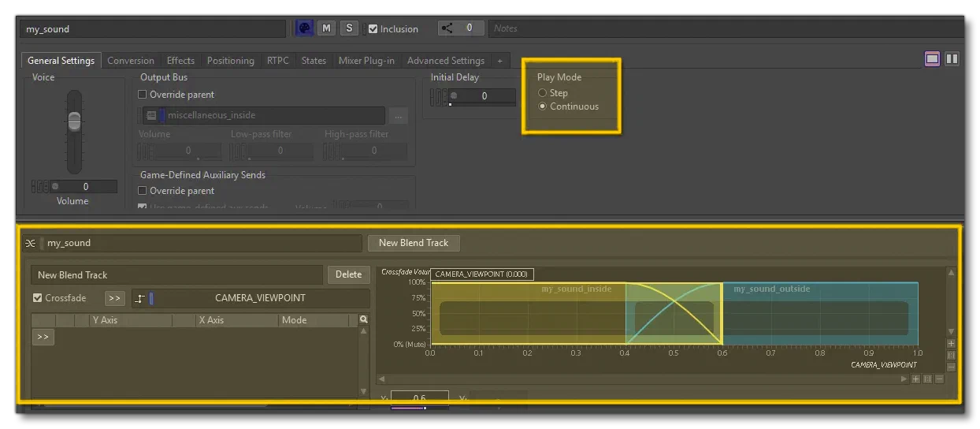Select the my_sound_outside blend region
Viewport: 980px width, 429px height.
click(x=820, y=314)
